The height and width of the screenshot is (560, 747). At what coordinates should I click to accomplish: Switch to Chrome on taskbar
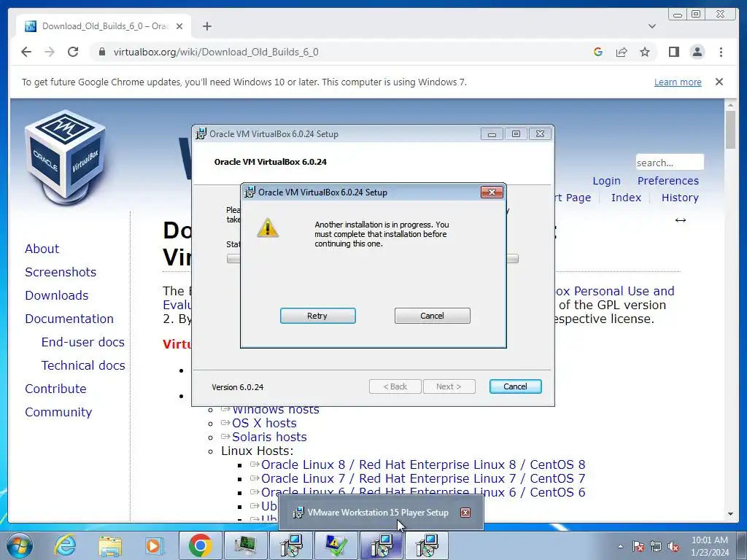tap(200, 545)
